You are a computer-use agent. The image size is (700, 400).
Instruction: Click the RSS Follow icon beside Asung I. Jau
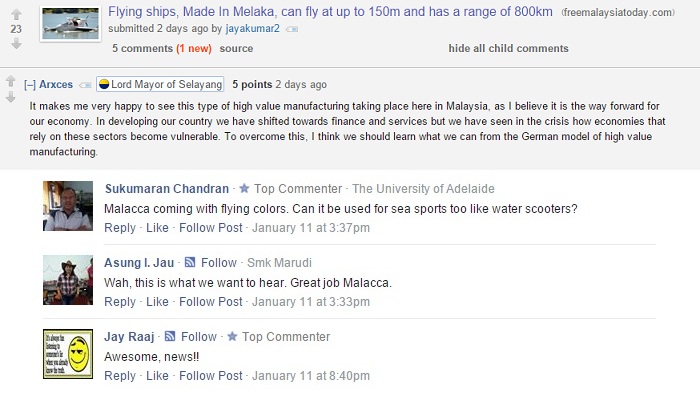tap(190, 263)
